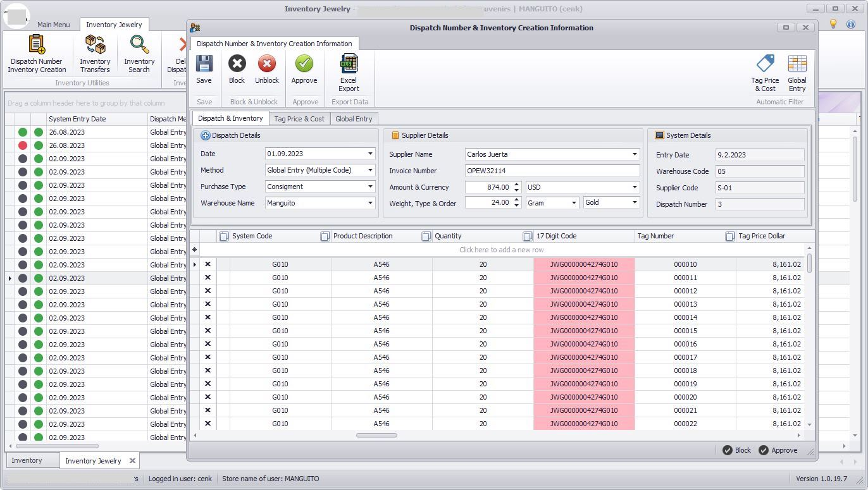Delete the row with tag number 000017
The image size is (868, 490).
pos(208,357)
